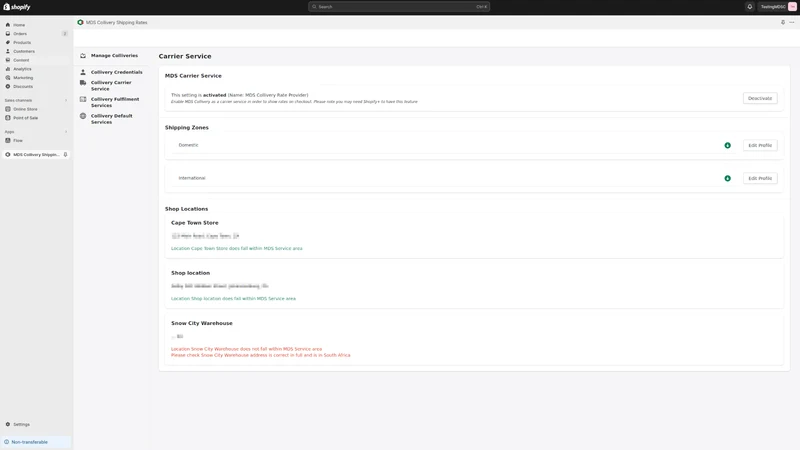Click the Orders icon

point(8,34)
